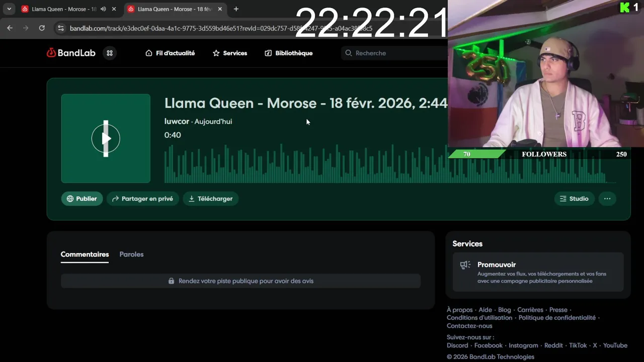
Task: Open the TikTok social link
Action: [x=578, y=345]
